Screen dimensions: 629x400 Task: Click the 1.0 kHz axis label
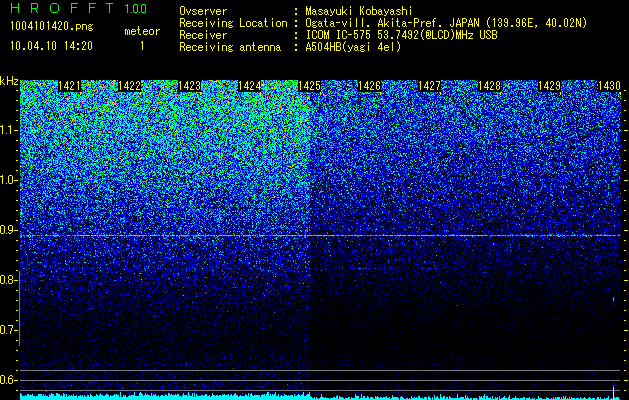pos(8,180)
